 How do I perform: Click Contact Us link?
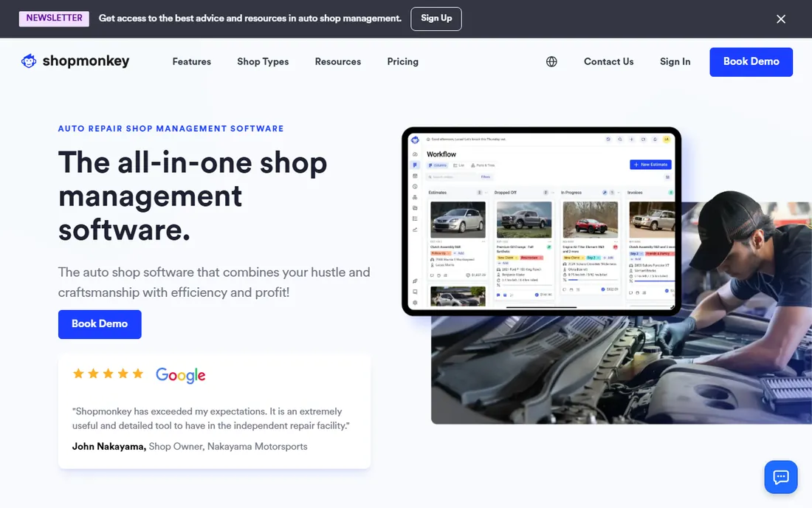(608, 61)
